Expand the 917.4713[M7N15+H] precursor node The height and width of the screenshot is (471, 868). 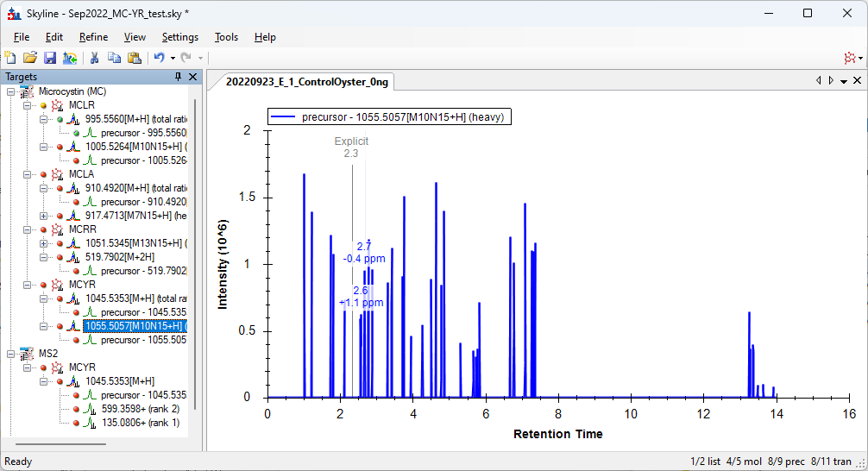pos(44,216)
